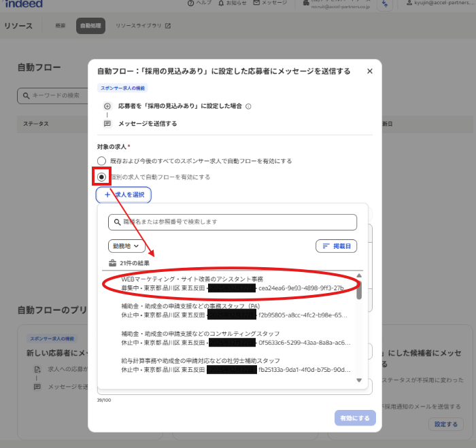The image size is (476, 448).
Task: Go to the 概要 overview tab
Action: click(x=61, y=26)
